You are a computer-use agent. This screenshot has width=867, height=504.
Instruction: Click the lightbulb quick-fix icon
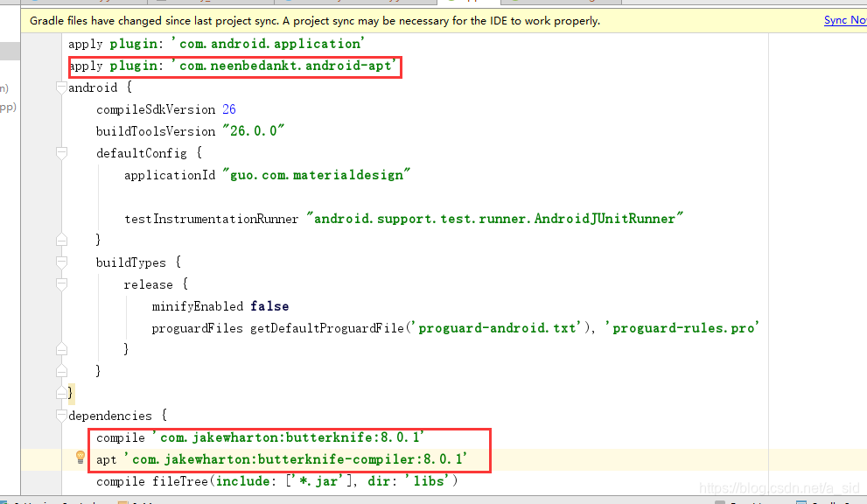pos(80,458)
